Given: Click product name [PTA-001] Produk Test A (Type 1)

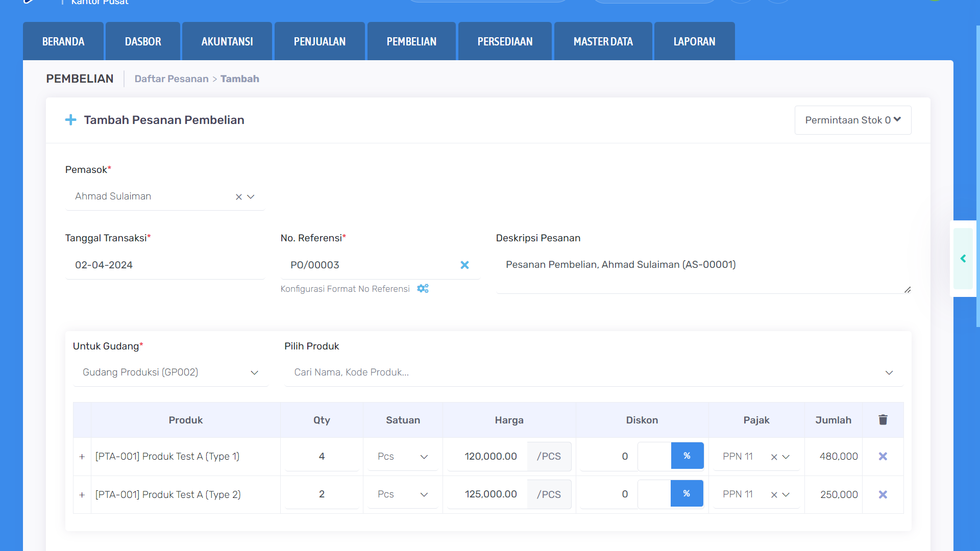Looking at the screenshot, I should click(167, 457).
